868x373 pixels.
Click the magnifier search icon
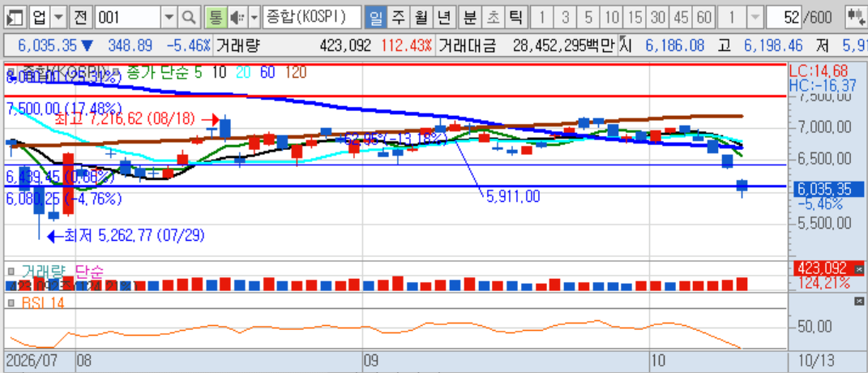click(x=190, y=19)
